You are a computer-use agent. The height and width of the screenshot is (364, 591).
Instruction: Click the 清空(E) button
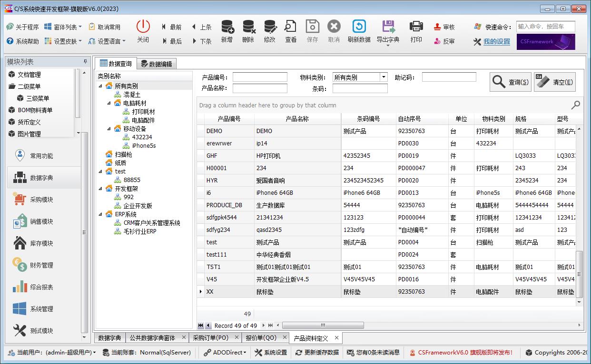(x=554, y=82)
